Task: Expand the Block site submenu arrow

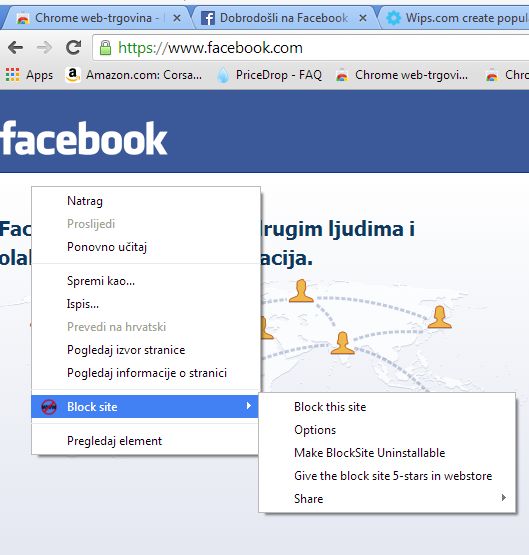Action: [x=249, y=406]
